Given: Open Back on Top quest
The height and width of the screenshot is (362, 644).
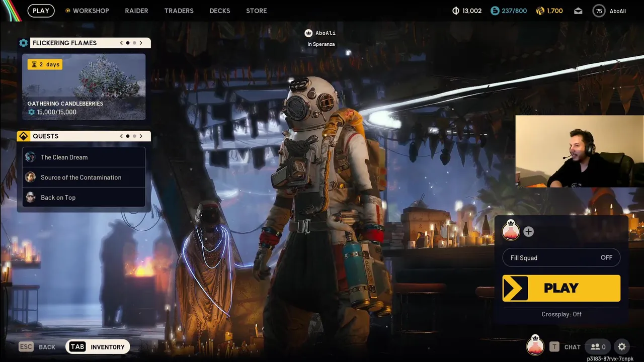Looking at the screenshot, I should point(84,197).
